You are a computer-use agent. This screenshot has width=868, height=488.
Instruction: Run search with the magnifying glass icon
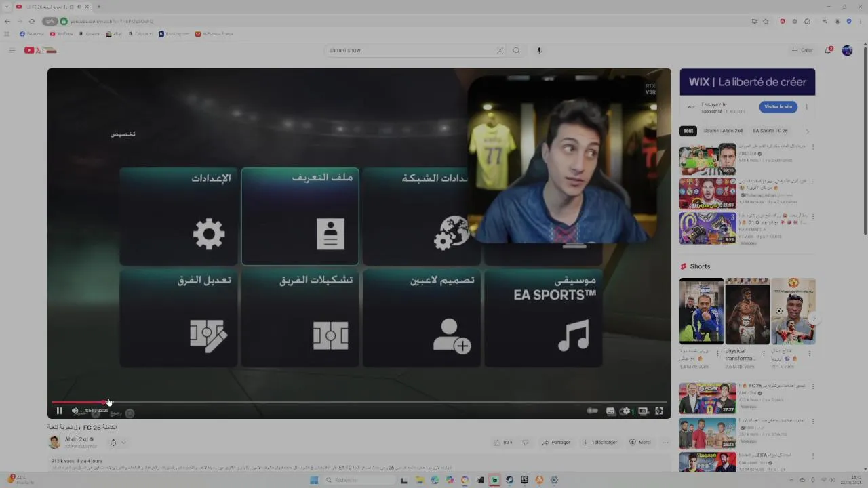coord(516,50)
